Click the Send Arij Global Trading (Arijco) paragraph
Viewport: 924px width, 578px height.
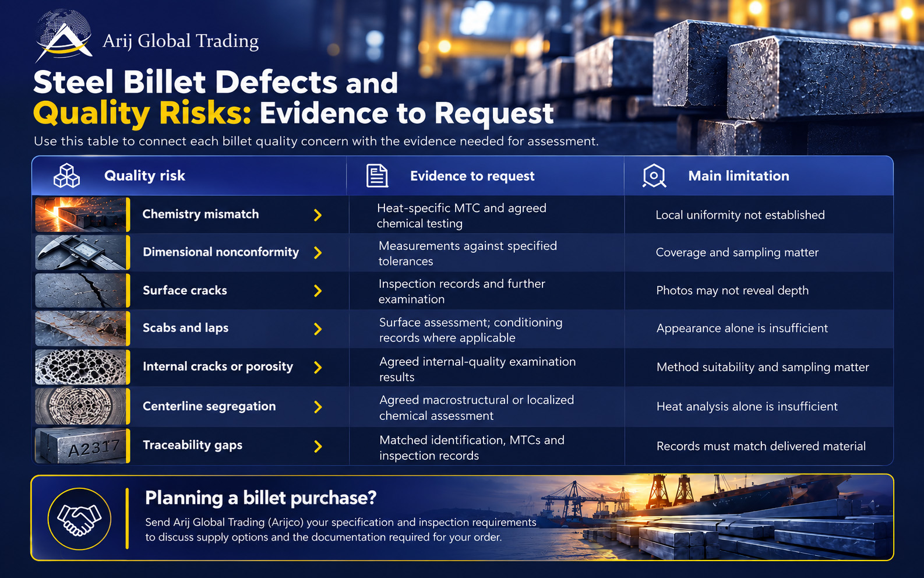[x=341, y=530]
